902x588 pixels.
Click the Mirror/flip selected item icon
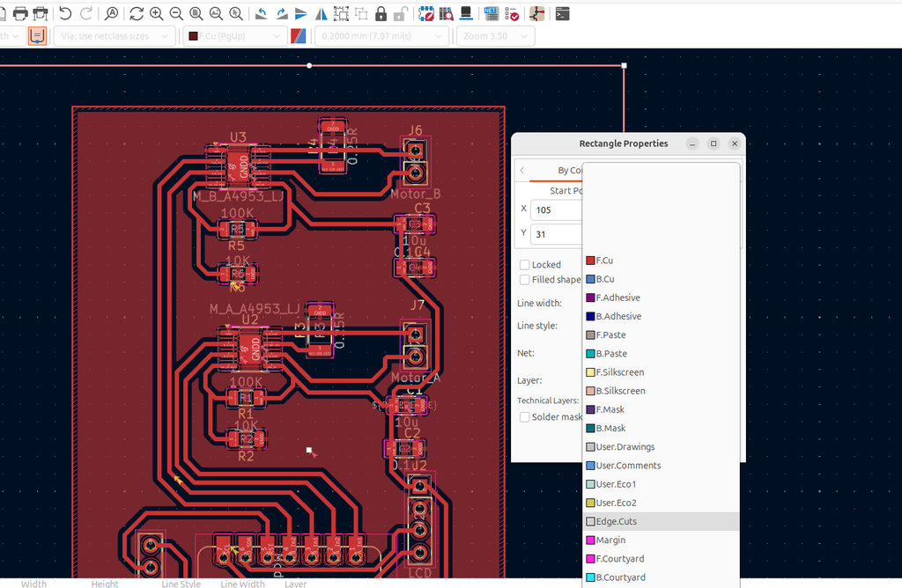point(322,13)
